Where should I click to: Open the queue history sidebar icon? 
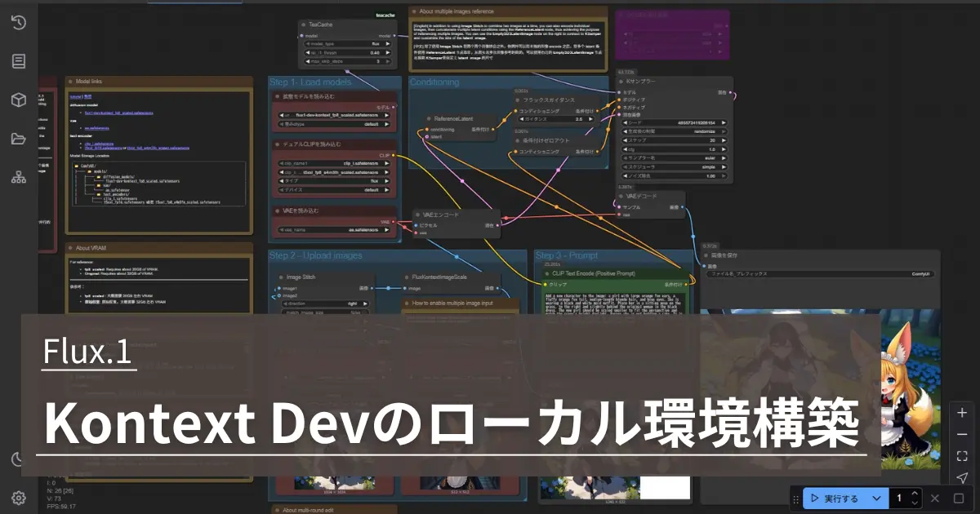click(x=18, y=22)
